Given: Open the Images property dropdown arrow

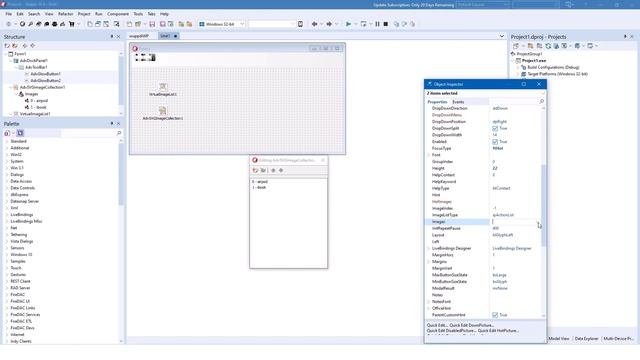Looking at the screenshot, I should (538, 222).
